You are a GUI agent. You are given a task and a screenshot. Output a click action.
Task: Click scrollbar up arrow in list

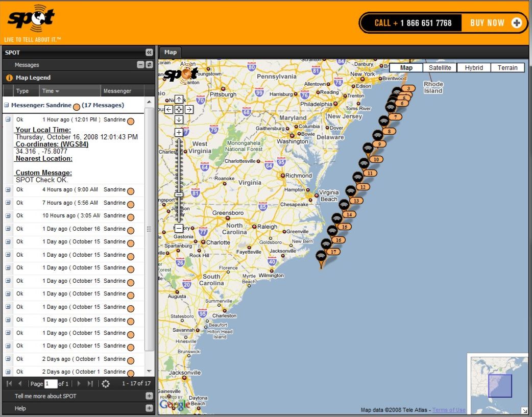tap(149, 102)
